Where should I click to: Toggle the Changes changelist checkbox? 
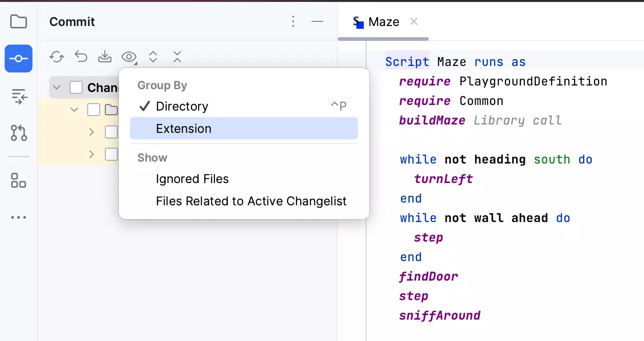pyautogui.click(x=76, y=87)
